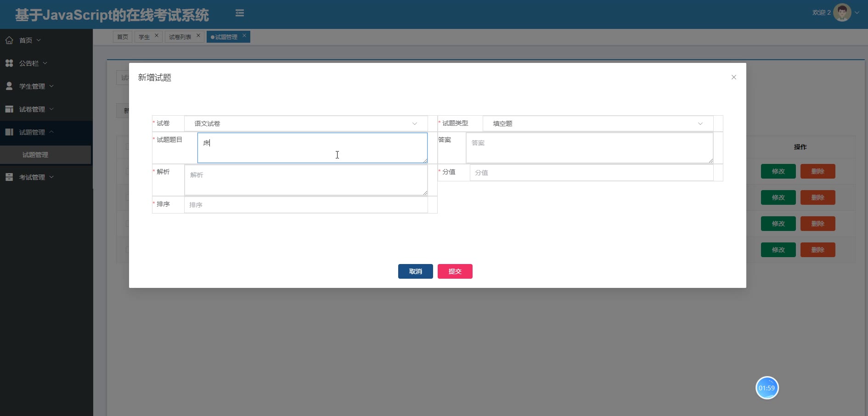Switch to the 学生 tab

pyautogui.click(x=144, y=37)
